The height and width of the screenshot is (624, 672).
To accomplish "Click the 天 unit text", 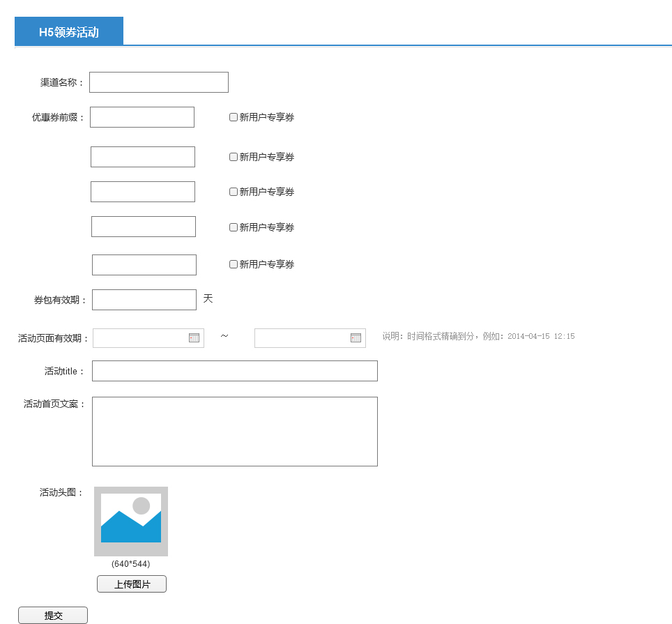I will pos(208,298).
